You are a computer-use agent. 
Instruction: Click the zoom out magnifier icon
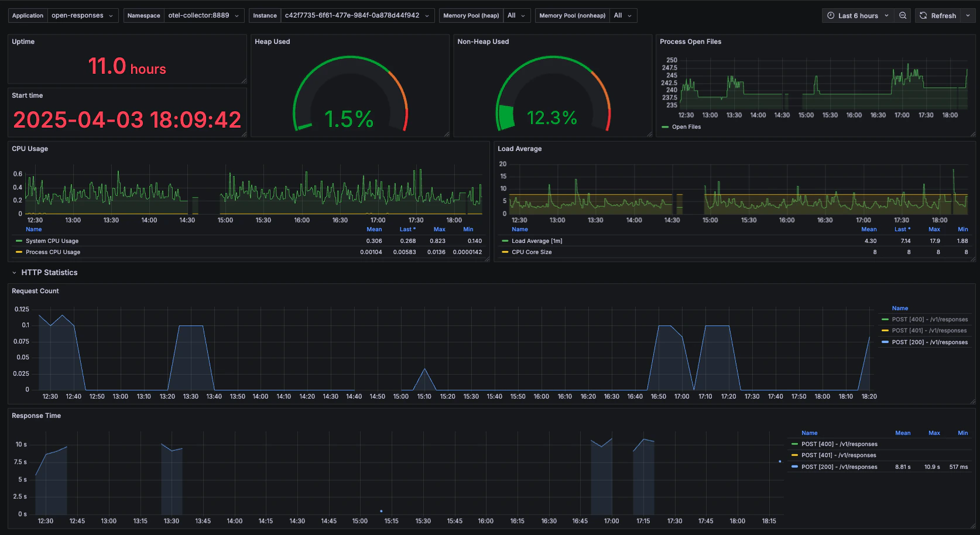click(902, 15)
